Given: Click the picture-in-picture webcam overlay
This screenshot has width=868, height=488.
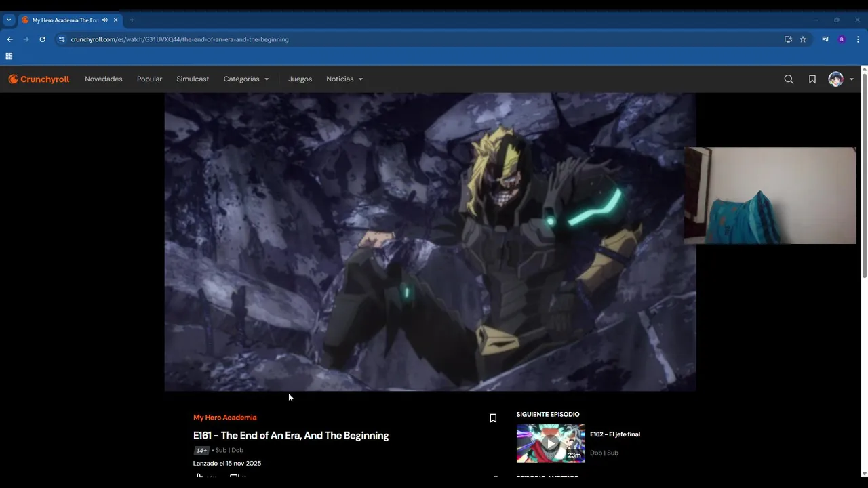Looking at the screenshot, I should (770, 195).
